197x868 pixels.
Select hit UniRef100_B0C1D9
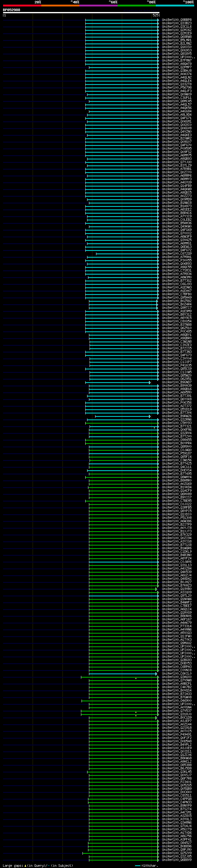point(176,718)
